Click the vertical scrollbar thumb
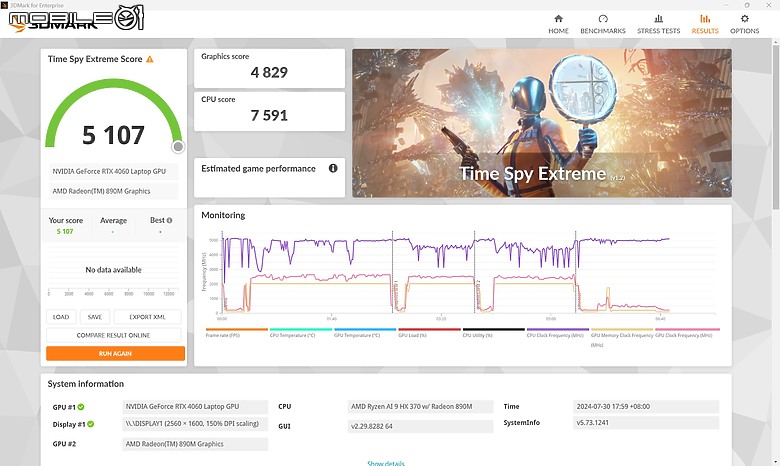Viewport: 780px width, 466px height. [x=776, y=127]
